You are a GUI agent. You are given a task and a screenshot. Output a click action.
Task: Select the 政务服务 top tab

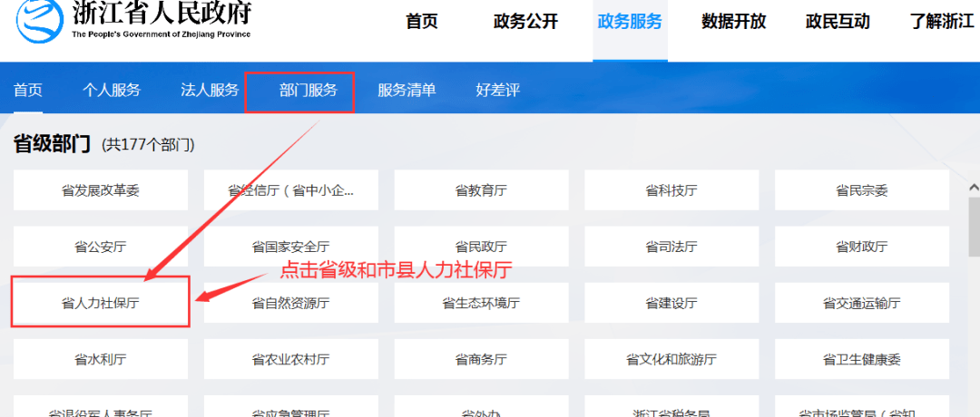630,22
